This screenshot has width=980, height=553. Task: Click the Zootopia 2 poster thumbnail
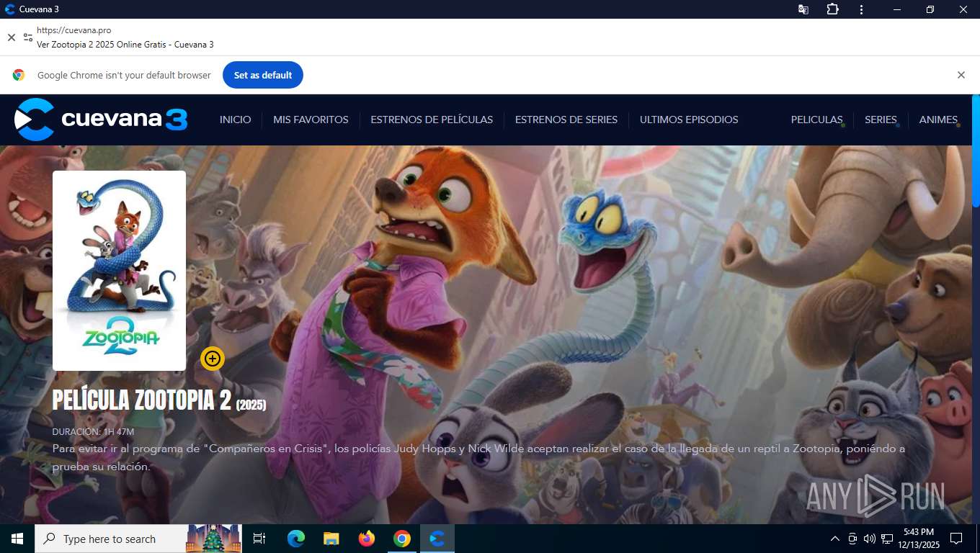[119, 271]
